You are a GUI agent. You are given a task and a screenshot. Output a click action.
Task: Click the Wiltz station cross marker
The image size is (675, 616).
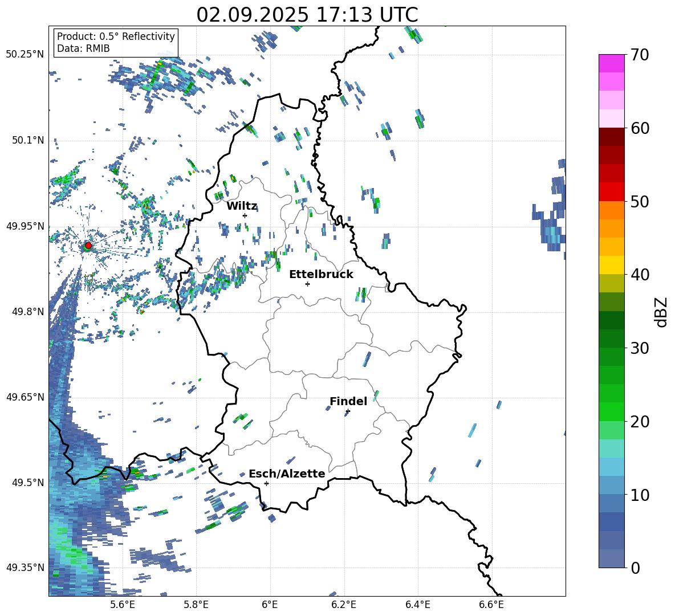point(245,215)
